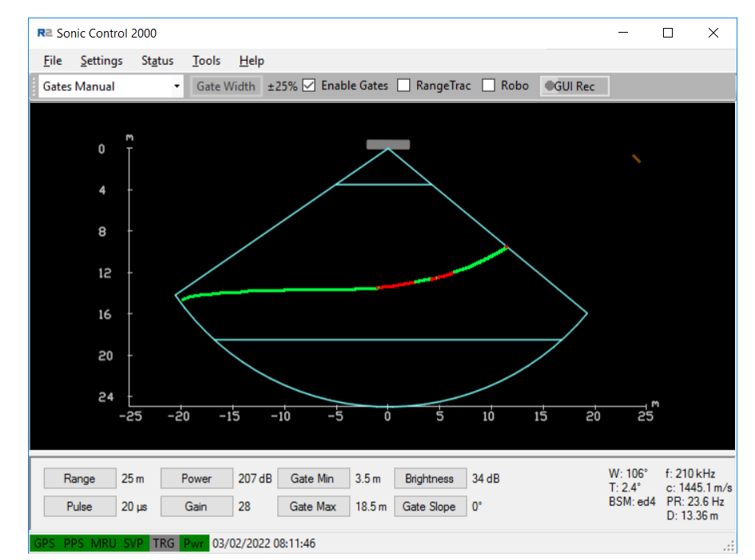Click the W: 106° swath readout
The width and height of the screenshot is (755, 560).
[x=628, y=474]
